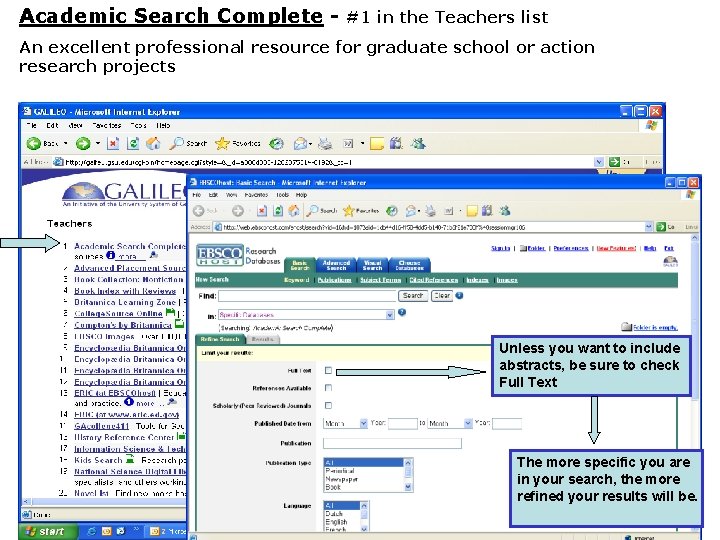Viewport: 720px width, 540px height.
Task: Open Publications link in green navigation bar
Action: point(334,280)
